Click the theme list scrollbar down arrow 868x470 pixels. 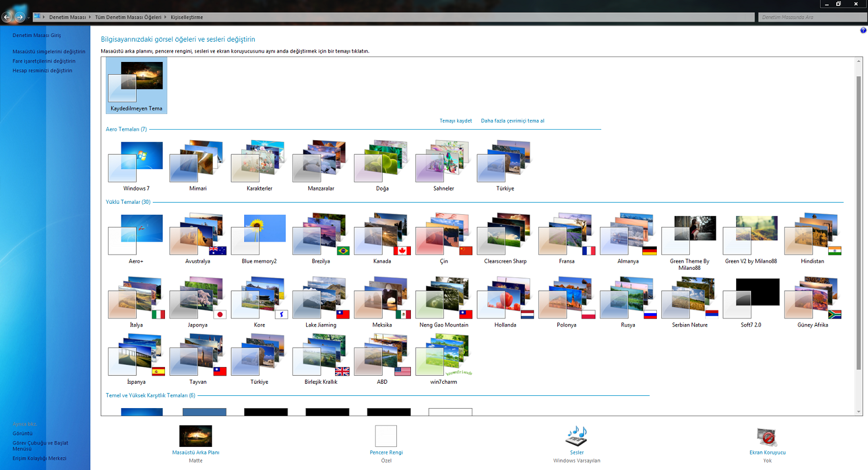[859, 411]
